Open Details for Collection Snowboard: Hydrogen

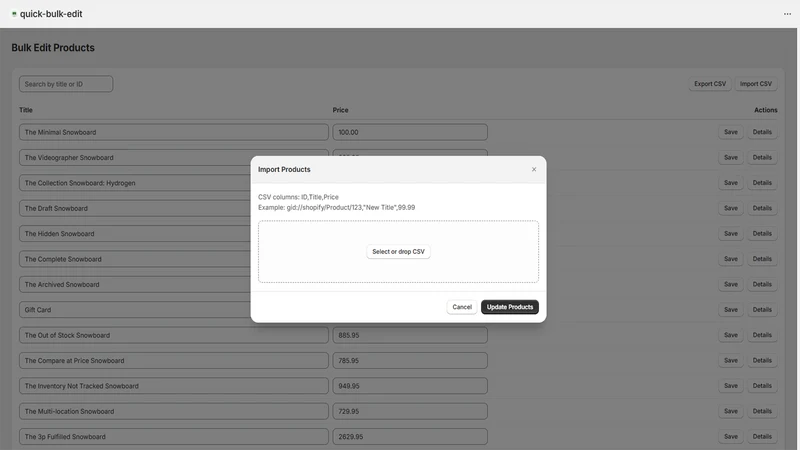(762, 183)
